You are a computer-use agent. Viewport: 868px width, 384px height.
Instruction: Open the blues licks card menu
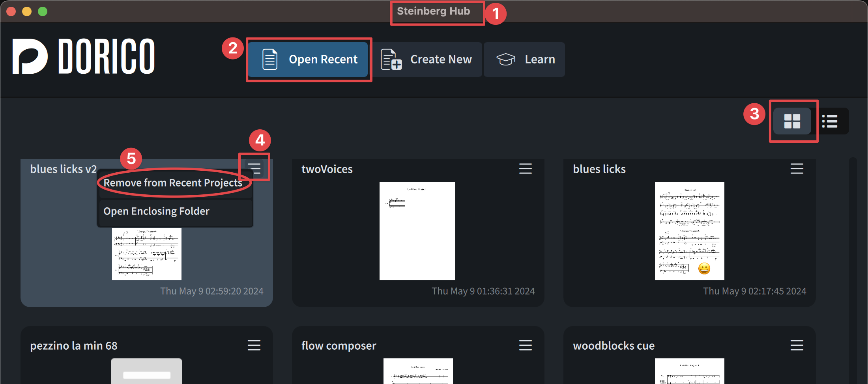point(797,169)
